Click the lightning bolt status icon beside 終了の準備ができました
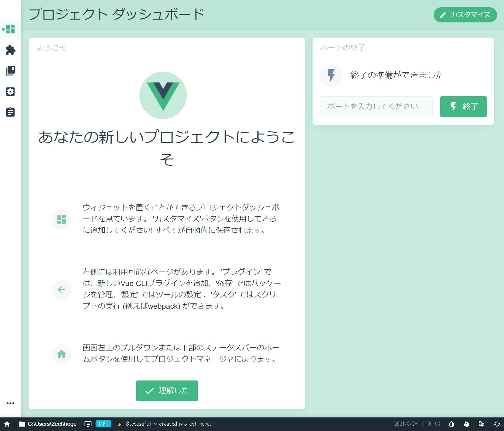Screen dimensions: 504x431 (x=331, y=75)
